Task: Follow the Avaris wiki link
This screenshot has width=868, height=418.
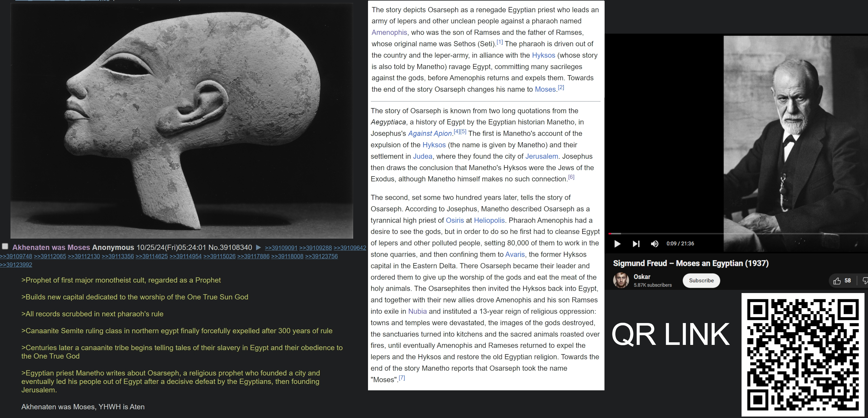Action: click(x=515, y=254)
